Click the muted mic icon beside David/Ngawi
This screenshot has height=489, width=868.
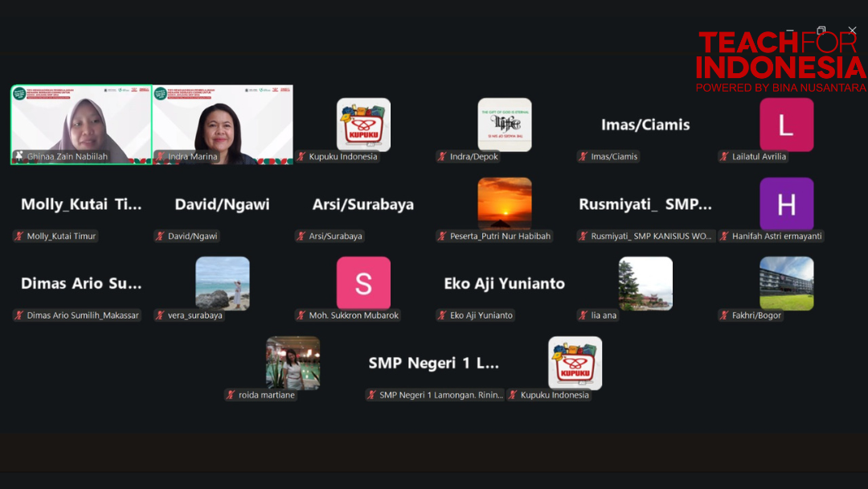pos(160,236)
